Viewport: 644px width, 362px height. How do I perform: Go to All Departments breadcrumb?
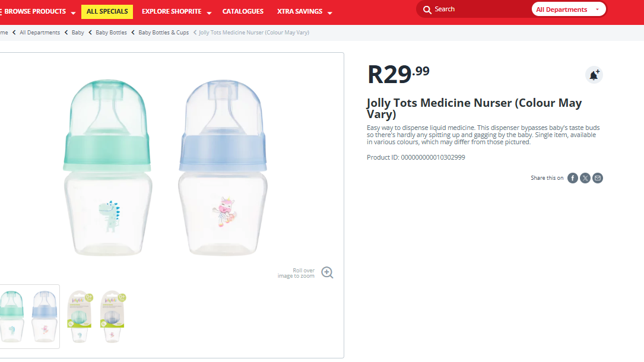(40, 33)
